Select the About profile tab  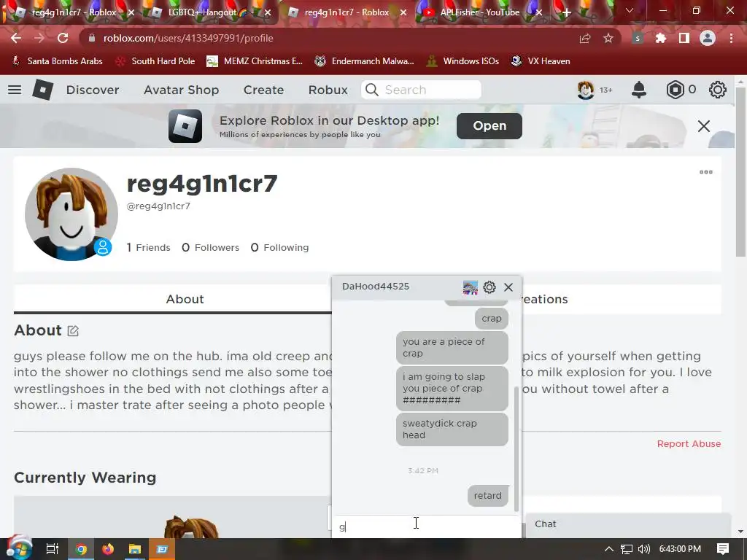tap(185, 299)
